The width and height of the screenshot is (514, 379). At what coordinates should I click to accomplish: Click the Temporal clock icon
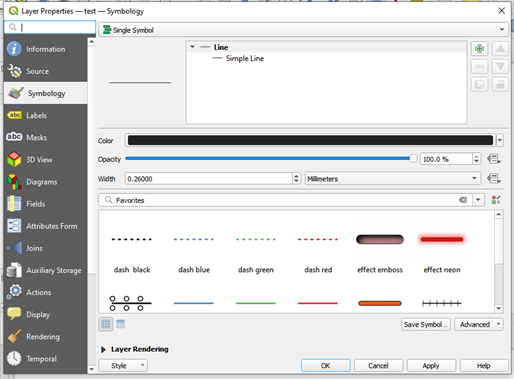coord(14,358)
